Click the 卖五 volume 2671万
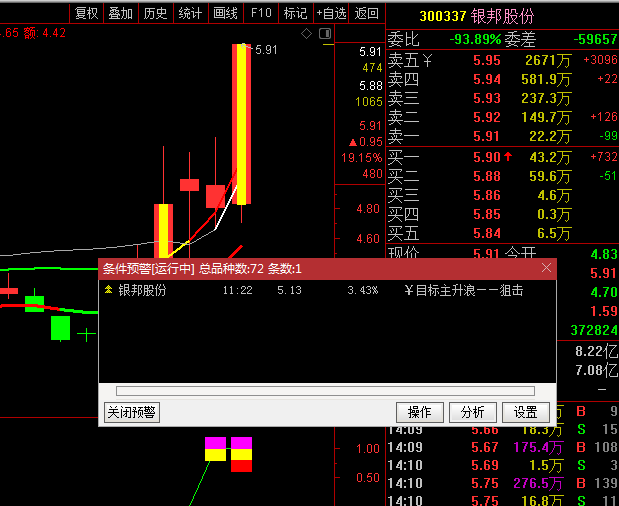 point(548,60)
